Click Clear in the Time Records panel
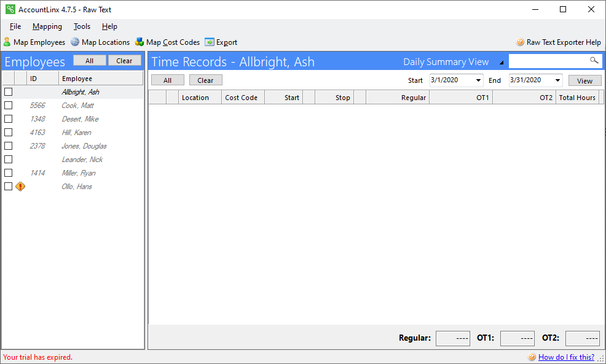 click(205, 80)
